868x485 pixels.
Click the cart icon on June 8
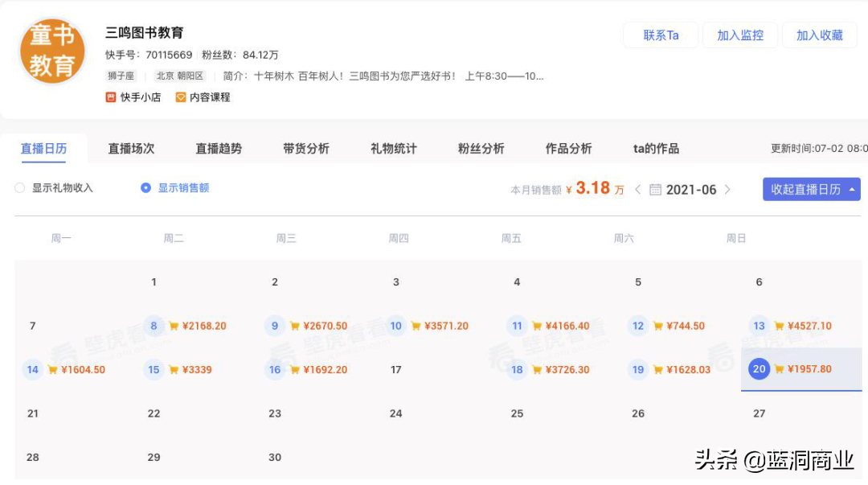(x=174, y=327)
